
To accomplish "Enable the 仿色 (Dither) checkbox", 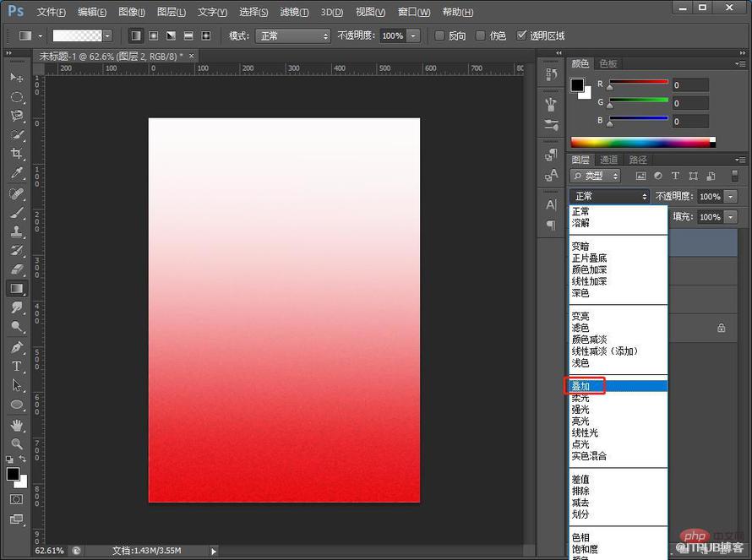I will 480,35.
